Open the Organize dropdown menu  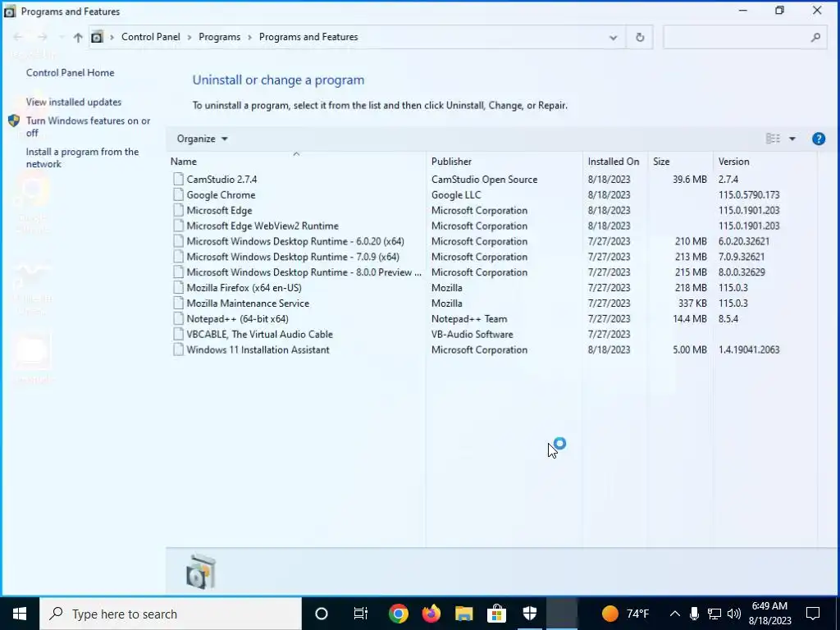click(x=202, y=139)
